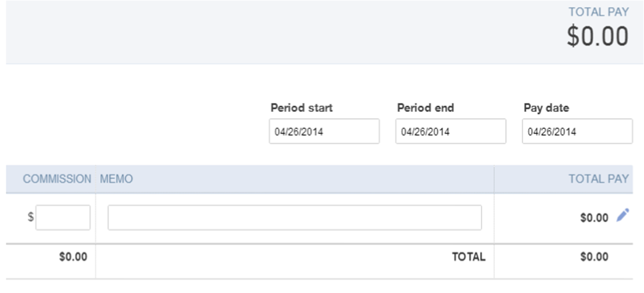Click the bold TOTAL row label

(x=469, y=257)
